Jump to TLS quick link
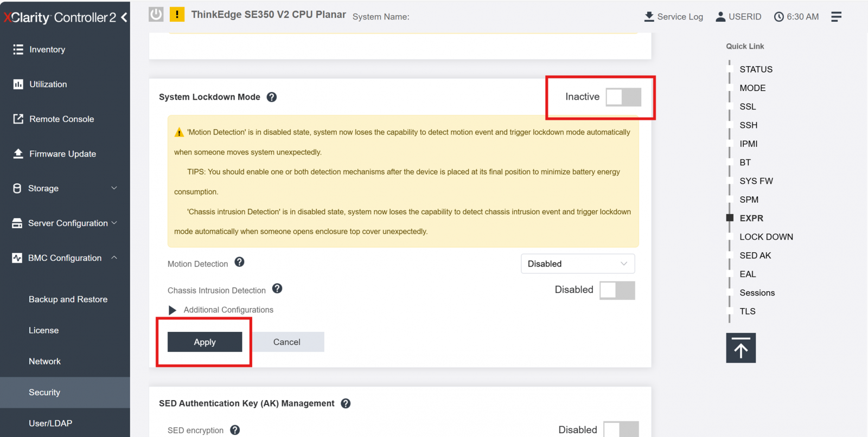The width and height of the screenshot is (868, 437). (747, 311)
